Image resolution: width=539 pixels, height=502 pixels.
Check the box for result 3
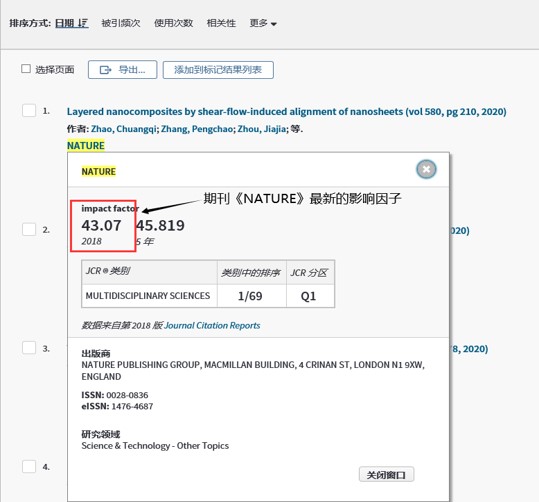pos(29,348)
